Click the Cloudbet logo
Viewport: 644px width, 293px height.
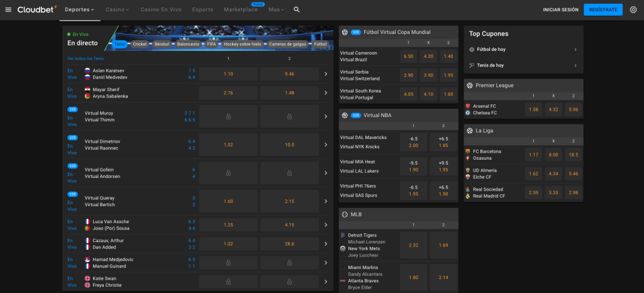coord(37,9)
